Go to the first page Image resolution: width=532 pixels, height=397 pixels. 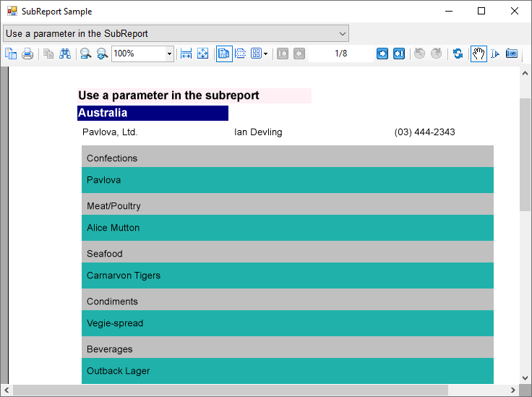[x=283, y=54]
